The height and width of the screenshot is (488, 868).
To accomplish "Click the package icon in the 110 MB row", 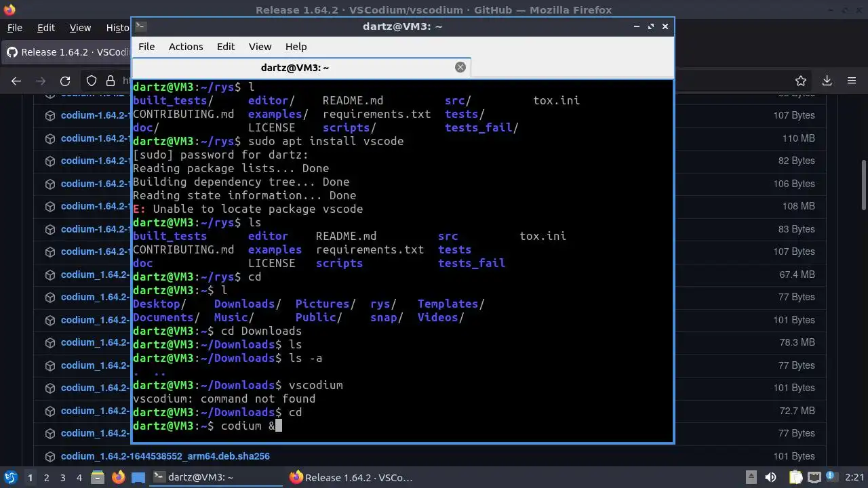I will 50,138.
